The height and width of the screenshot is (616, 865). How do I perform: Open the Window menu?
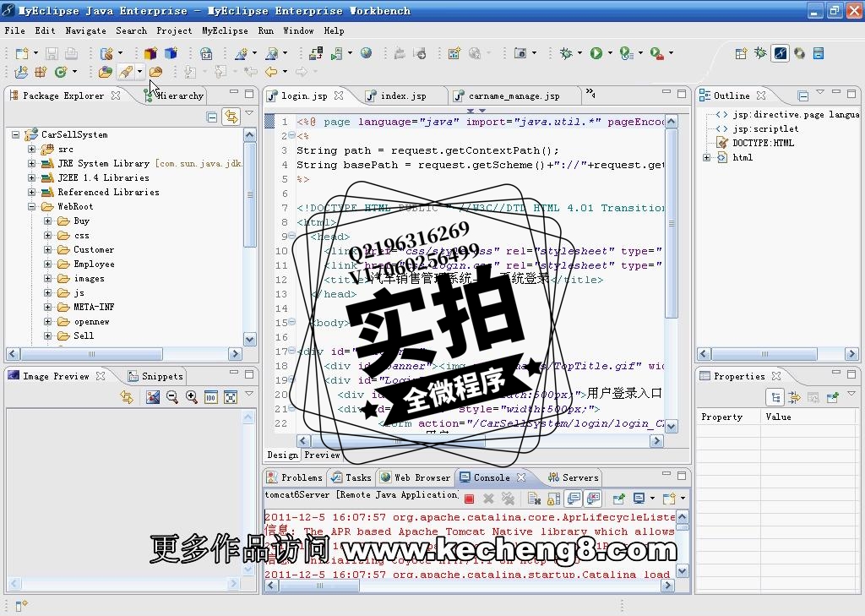298,30
